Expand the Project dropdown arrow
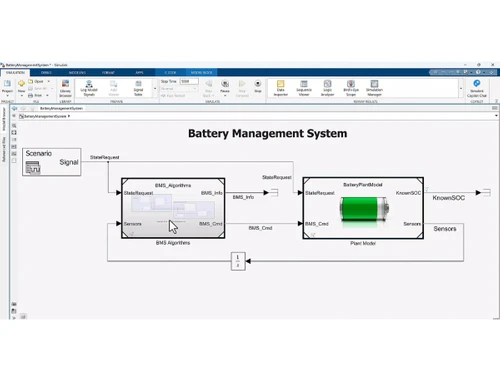 [7, 96]
